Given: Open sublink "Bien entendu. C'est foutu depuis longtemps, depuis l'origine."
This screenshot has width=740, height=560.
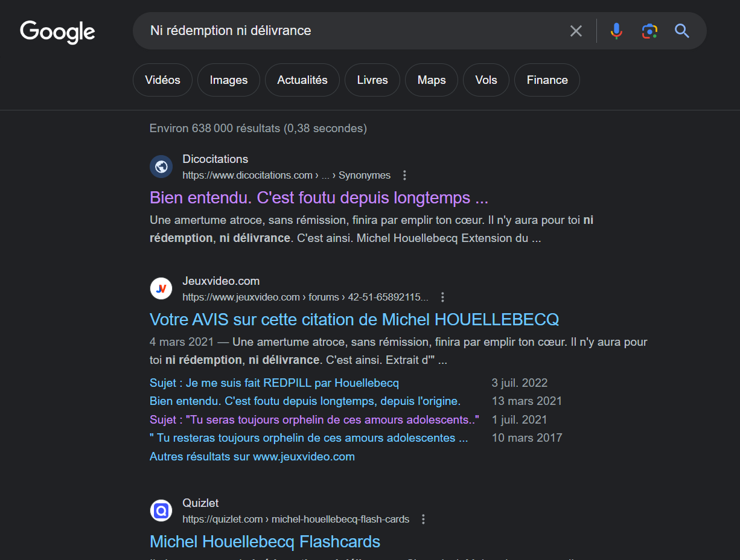Looking at the screenshot, I should tap(305, 401).
